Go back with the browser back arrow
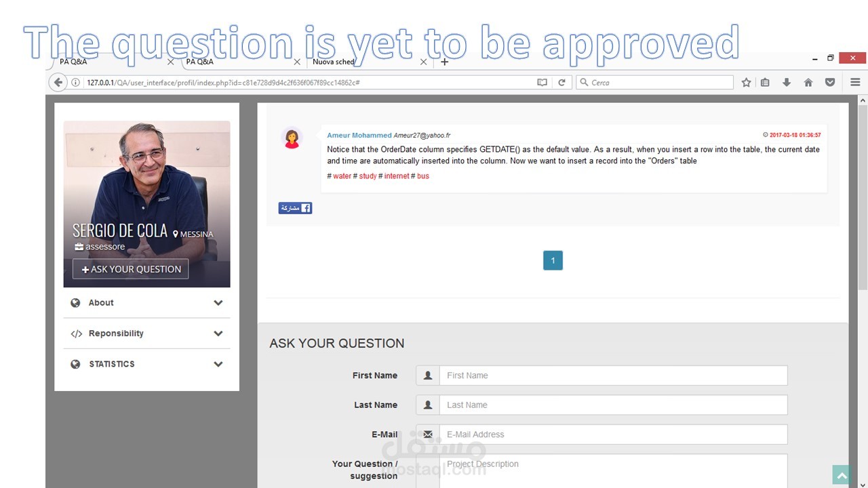The width and height of the screenshot is (868, 488). 58,83
